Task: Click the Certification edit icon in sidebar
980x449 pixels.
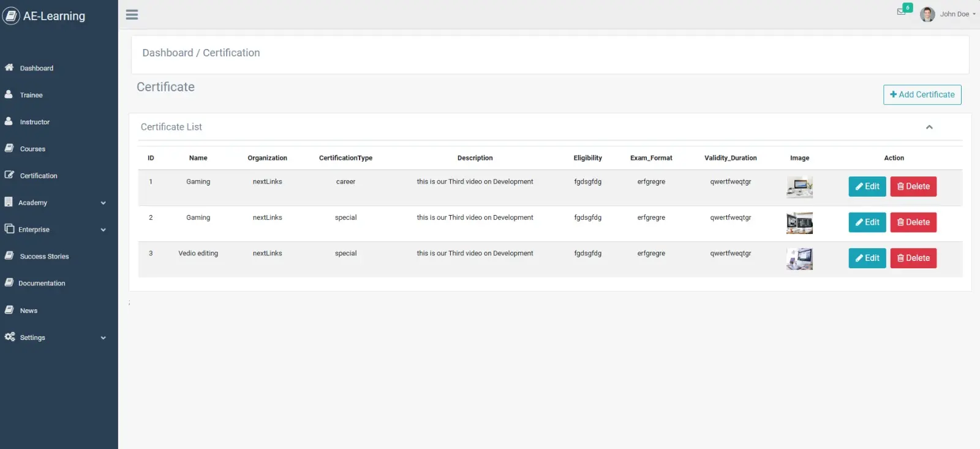Action: 9,175
